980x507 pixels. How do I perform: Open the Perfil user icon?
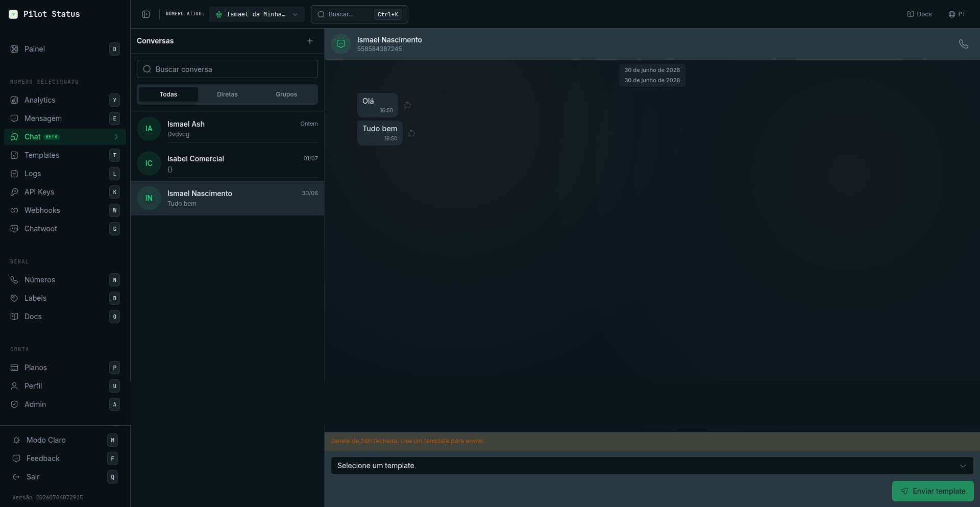click(x=14, y=386)
